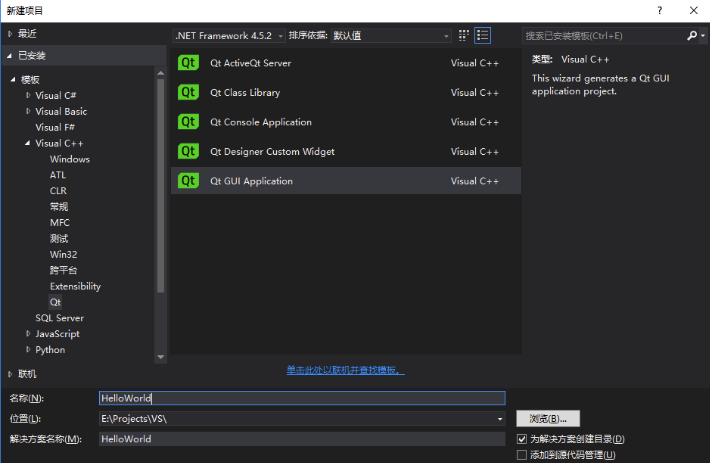This screenshot has height=463, width=710.
Task: Click the Qt icon of Qt Class Library
Action: pos(188,92)
